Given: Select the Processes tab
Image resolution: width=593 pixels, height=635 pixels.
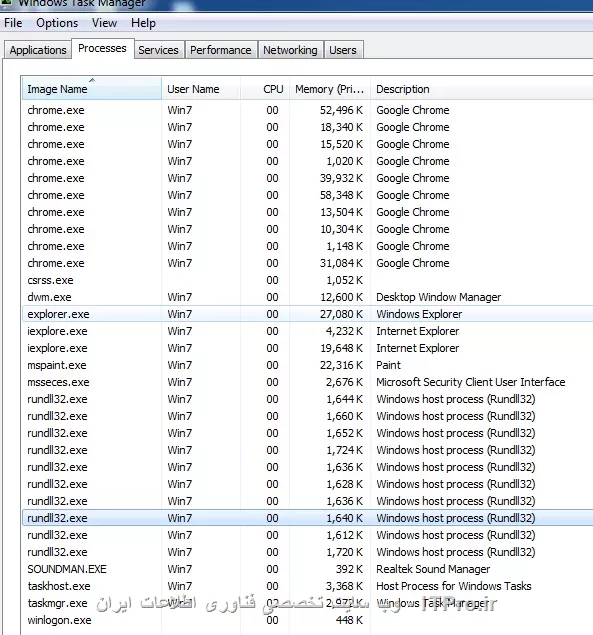Looking at the screenshot, I should [x=102, y=49].
